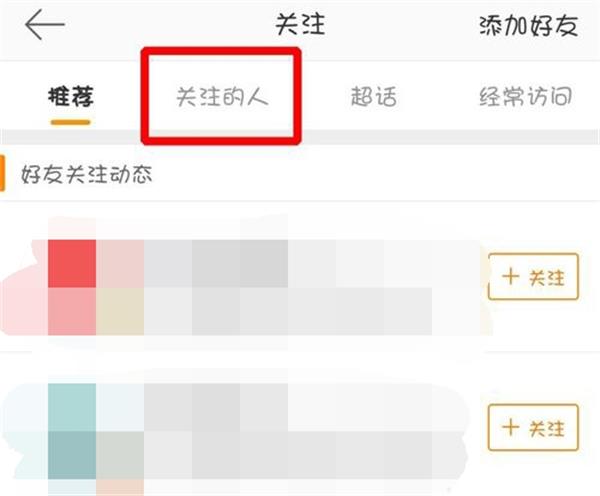Tap the orange marker beside 好友关注动态

tap(2, 173)
